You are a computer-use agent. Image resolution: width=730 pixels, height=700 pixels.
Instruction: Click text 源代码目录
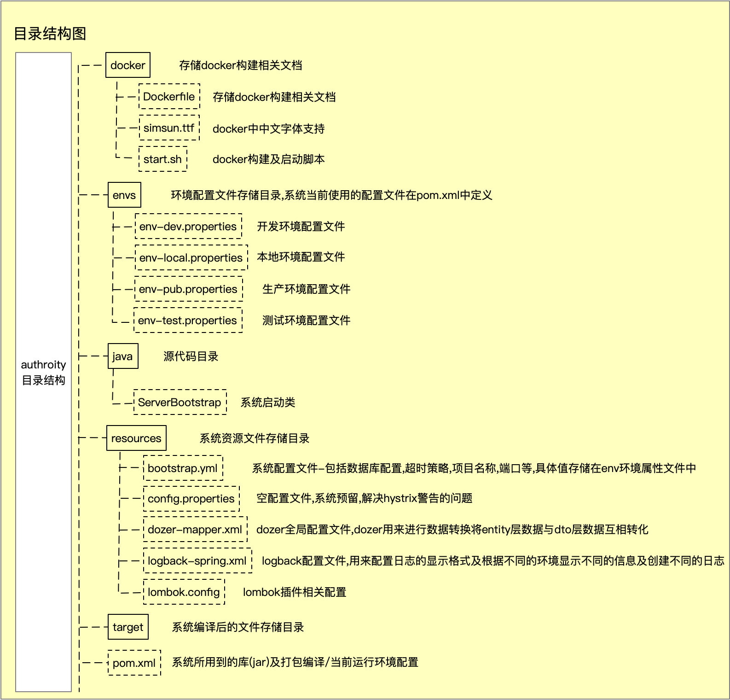coord(191,356)
